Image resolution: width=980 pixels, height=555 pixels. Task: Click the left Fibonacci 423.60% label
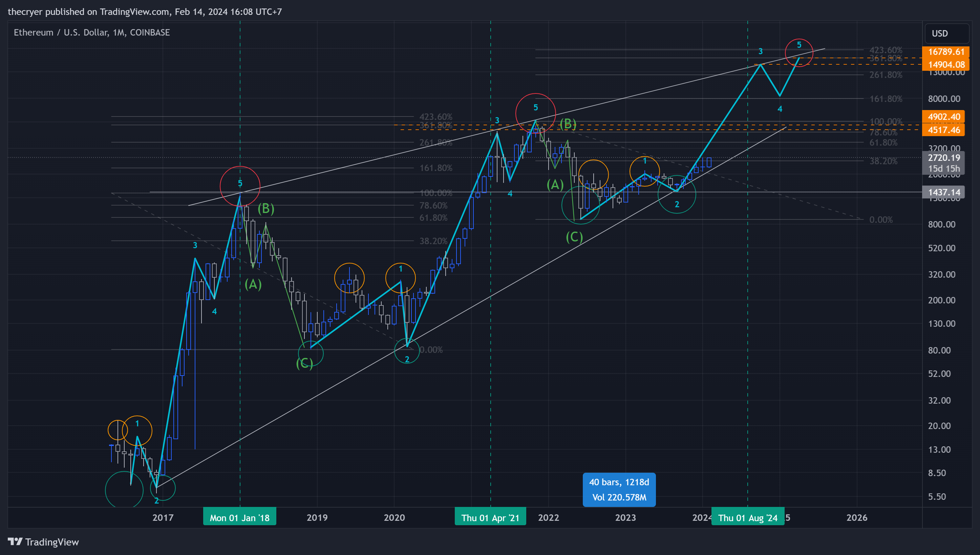436,116
